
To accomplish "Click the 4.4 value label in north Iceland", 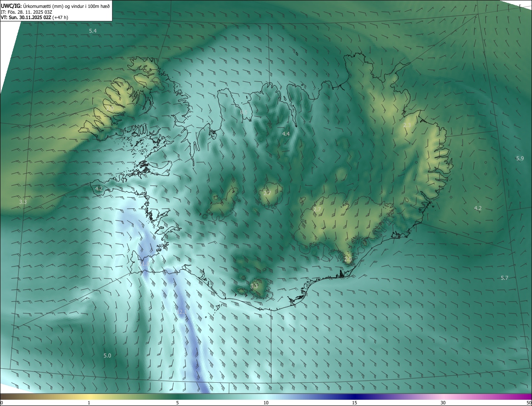I will click(x=286, y=134).
